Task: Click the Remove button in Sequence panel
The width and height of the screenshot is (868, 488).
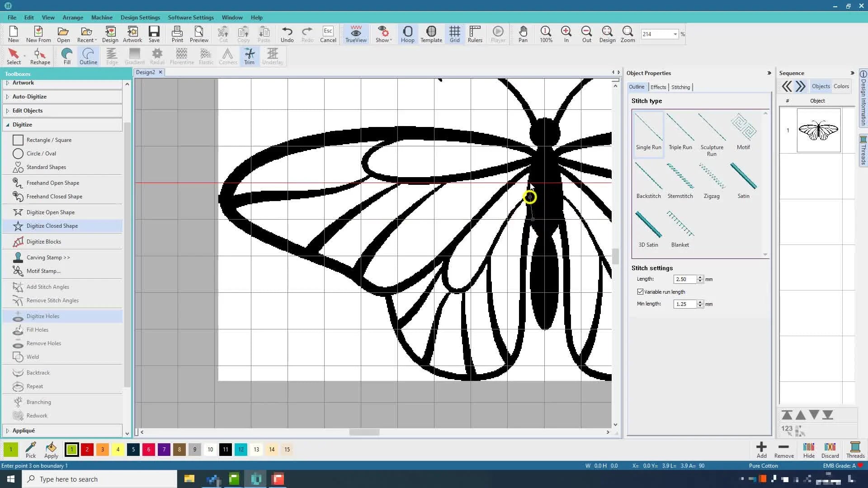Action: [783, 450]
